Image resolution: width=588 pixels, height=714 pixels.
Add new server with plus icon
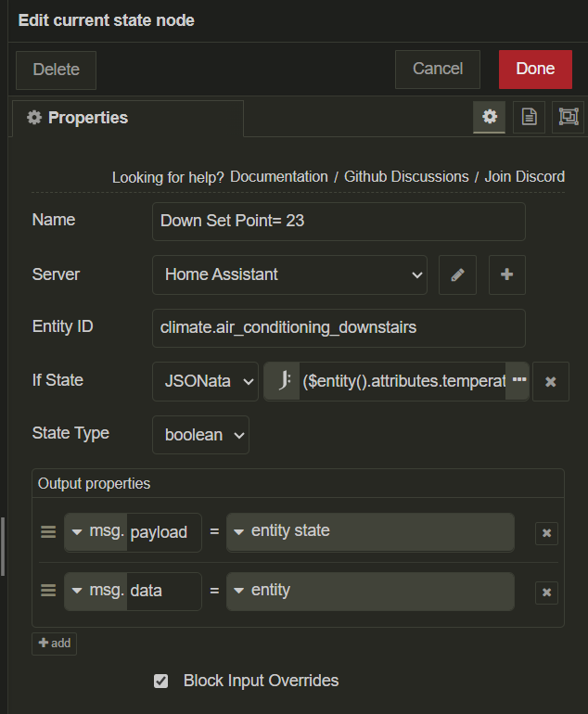[x=506, y=274]
